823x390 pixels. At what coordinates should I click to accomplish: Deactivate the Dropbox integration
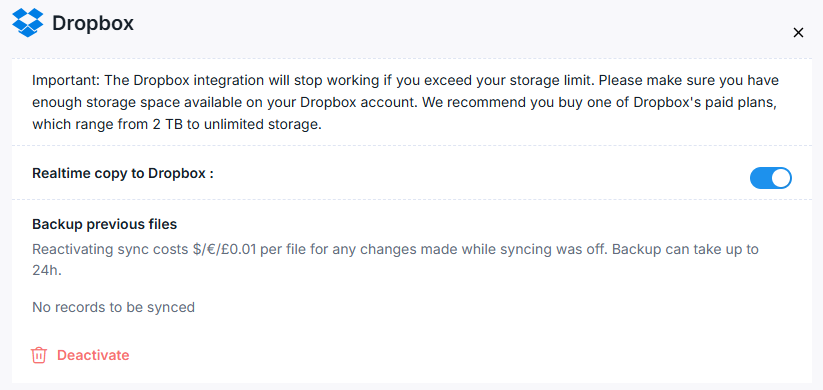click(80, 355)
